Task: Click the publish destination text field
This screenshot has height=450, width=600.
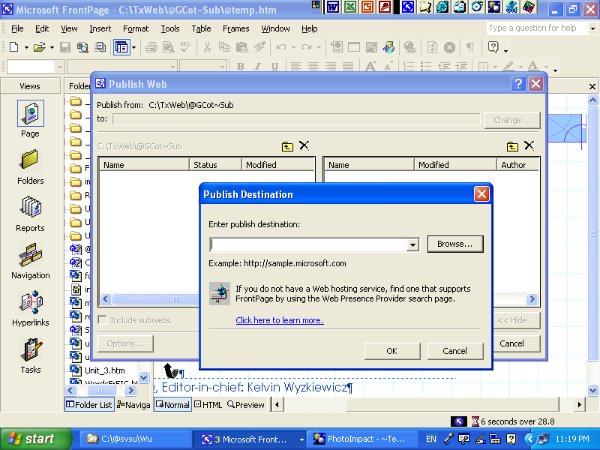Action: [x=308, y=245]
